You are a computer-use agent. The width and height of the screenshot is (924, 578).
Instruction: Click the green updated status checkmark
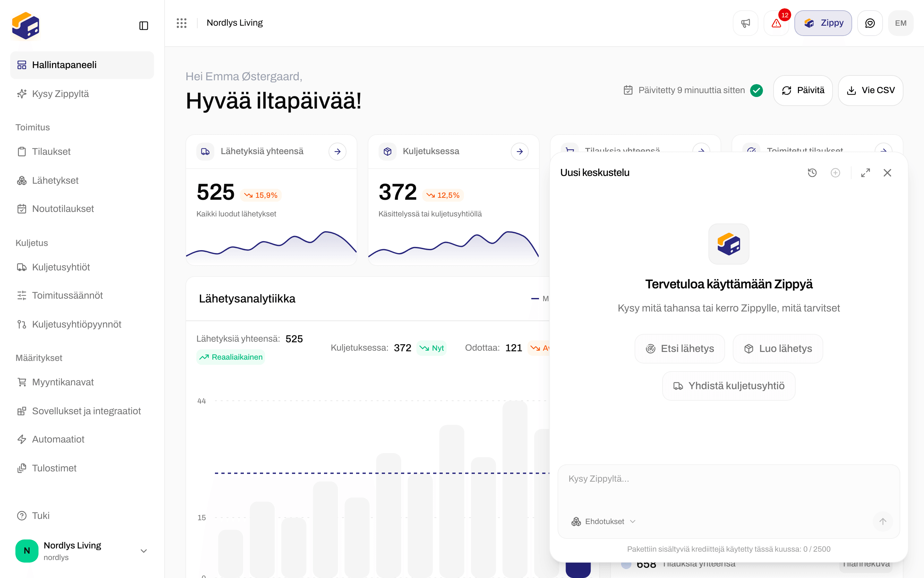coord(757,91)
